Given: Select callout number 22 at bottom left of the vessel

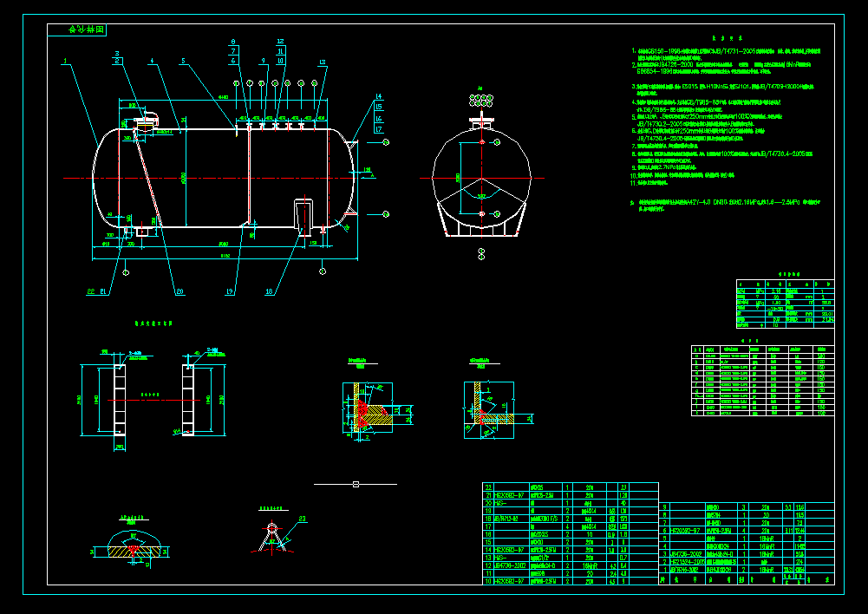Looking at the screenshot, I should click(91, 291).
